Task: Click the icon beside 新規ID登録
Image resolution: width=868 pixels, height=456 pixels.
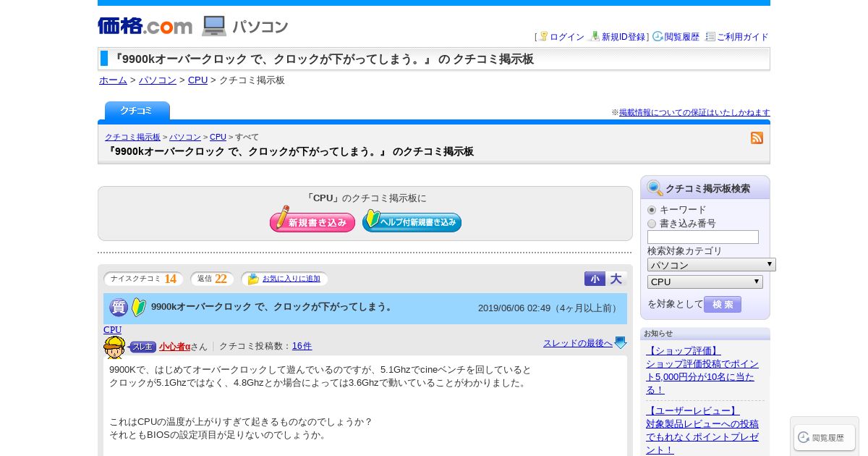Action: pos(595,36)
